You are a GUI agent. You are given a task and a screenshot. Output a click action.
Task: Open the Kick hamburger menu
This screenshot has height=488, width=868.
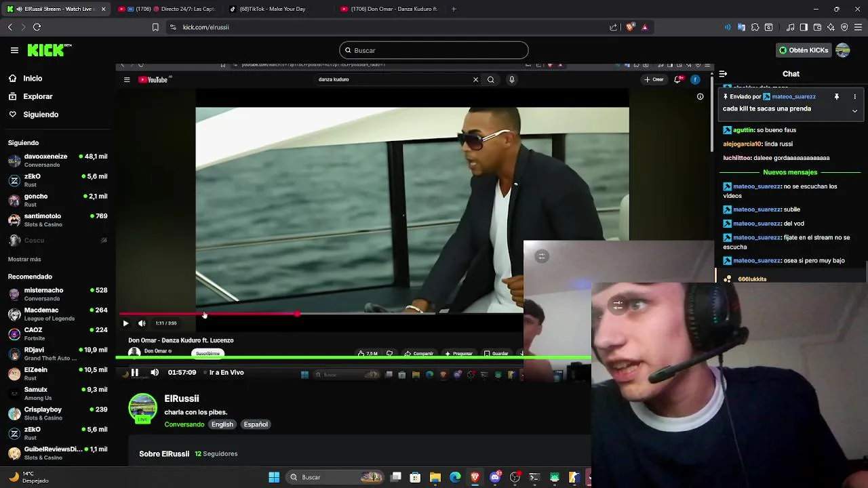[14, 50]
